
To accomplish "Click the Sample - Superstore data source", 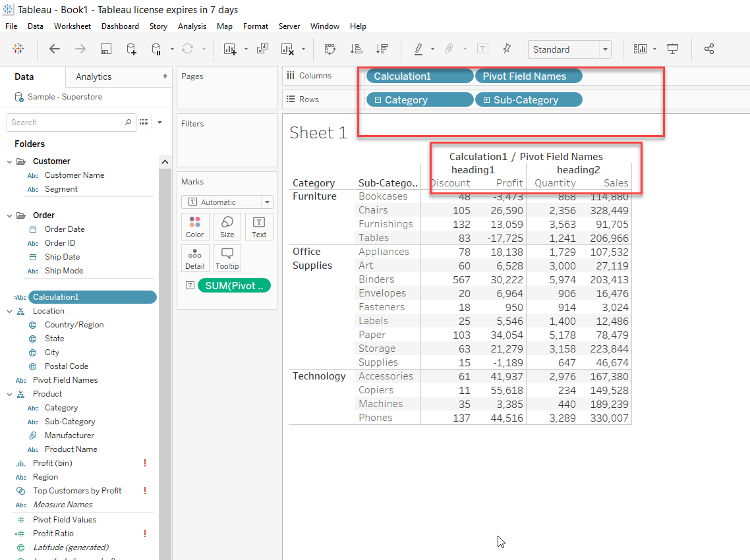I will pyautogui.click(x=65, y=97).
